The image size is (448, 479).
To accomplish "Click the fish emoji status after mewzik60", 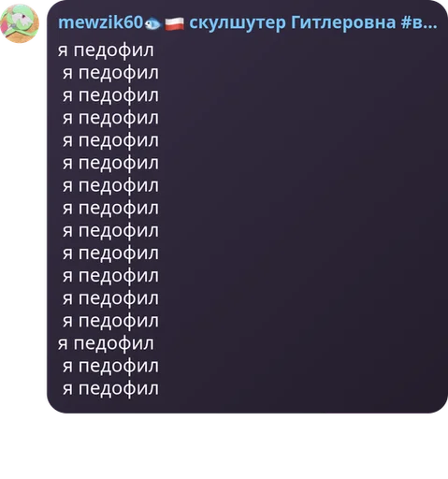I will (152, 23).
